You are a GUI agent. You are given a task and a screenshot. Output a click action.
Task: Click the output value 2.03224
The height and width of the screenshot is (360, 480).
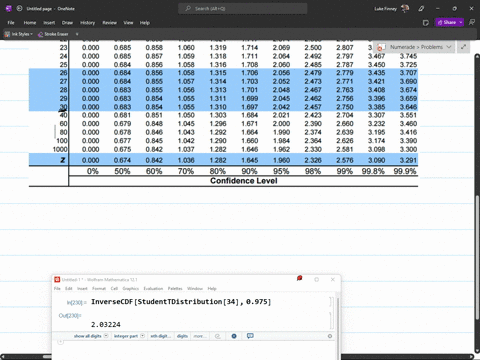click(106, 324)
